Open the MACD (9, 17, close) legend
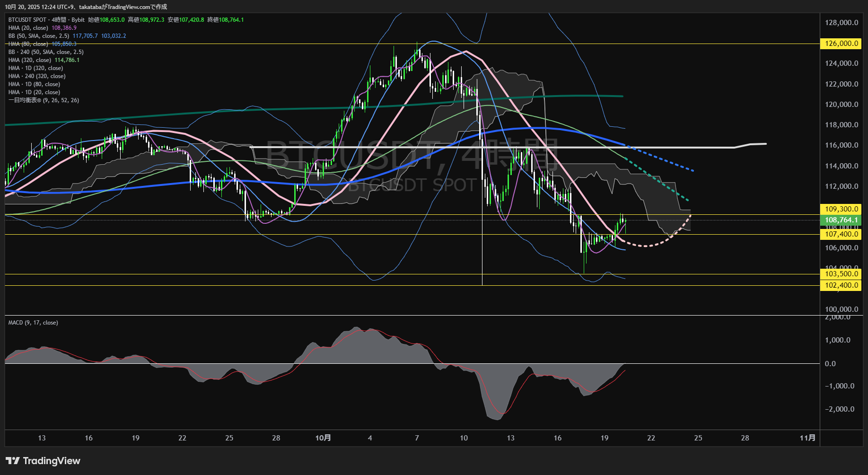The width and height of the screenshot is (868, 475). coord(33,323)
